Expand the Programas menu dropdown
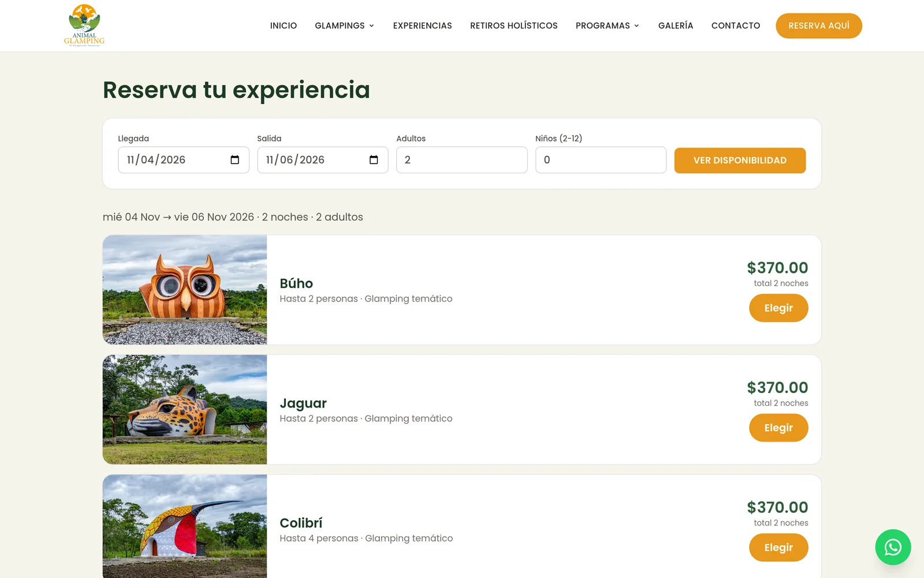Viewport: 924px width, 578px height. 608,25
